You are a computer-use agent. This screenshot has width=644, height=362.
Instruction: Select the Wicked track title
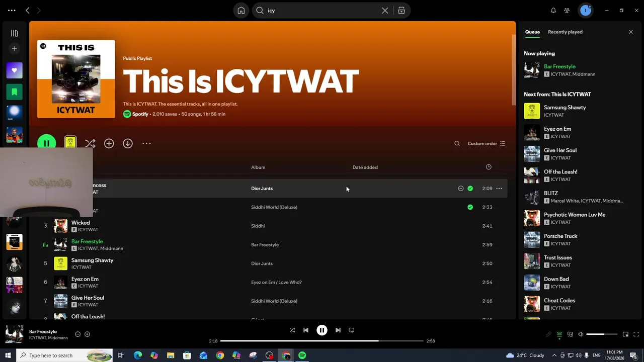click(80, 223)
